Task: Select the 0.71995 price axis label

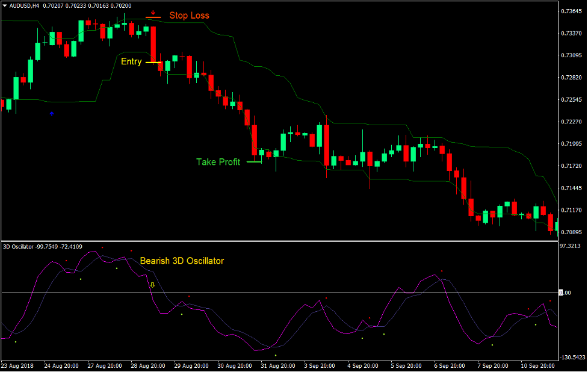Action: 571,144
